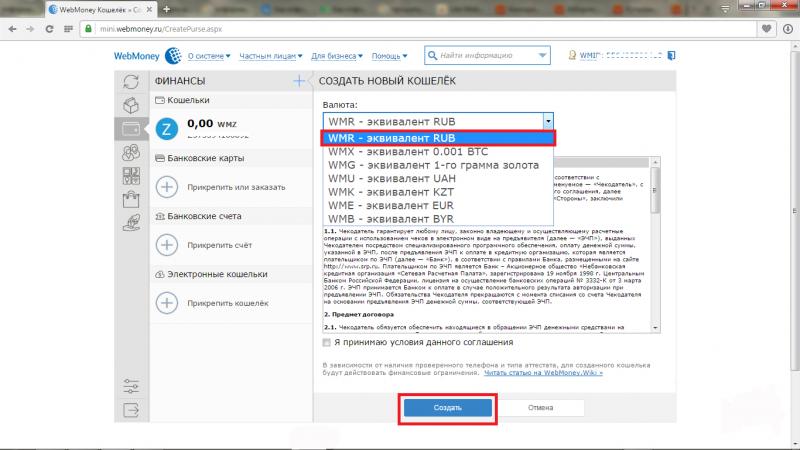The height and width of the screenshot is (450, 800).
Task: Click the Создать button
Action: pos(447,408)
